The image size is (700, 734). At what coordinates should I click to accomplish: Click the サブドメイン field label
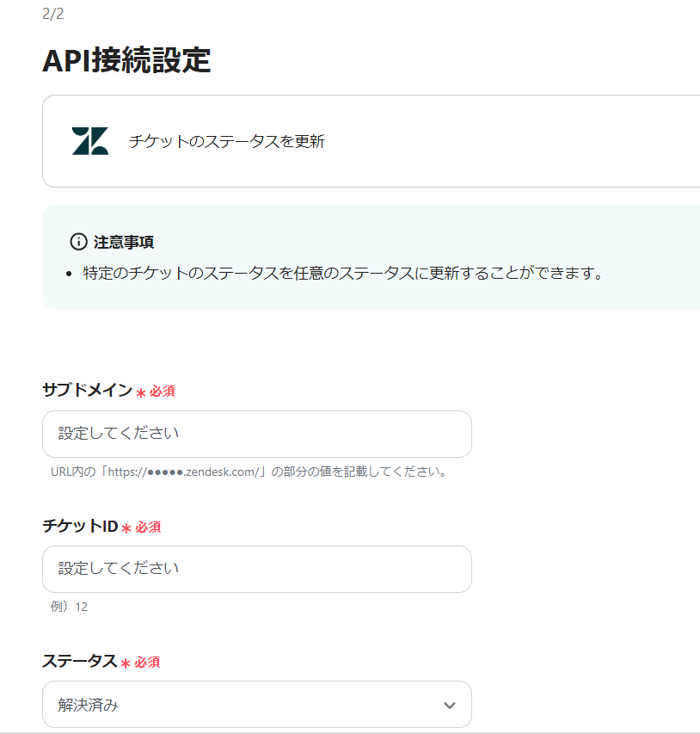pyautogui.click(x=87, y=391)
